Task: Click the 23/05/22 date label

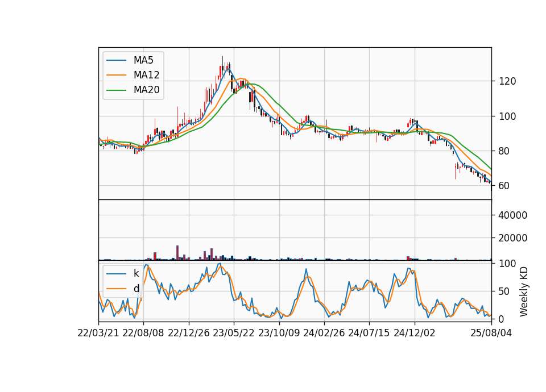Action: coord(234,333)
